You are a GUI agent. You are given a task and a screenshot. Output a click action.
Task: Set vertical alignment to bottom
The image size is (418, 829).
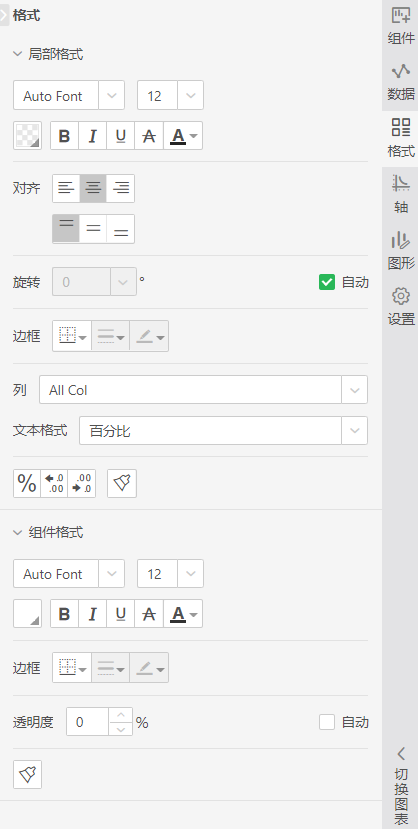click(120, 229)
